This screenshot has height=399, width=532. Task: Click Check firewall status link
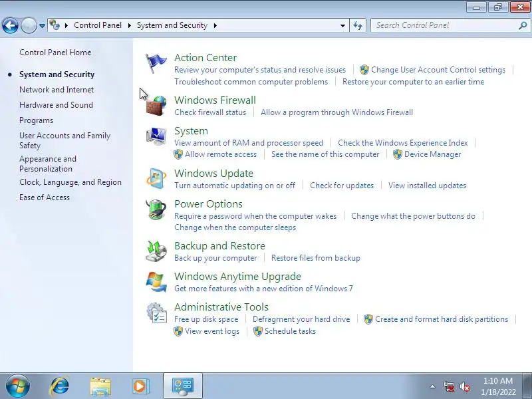[210, 112]
